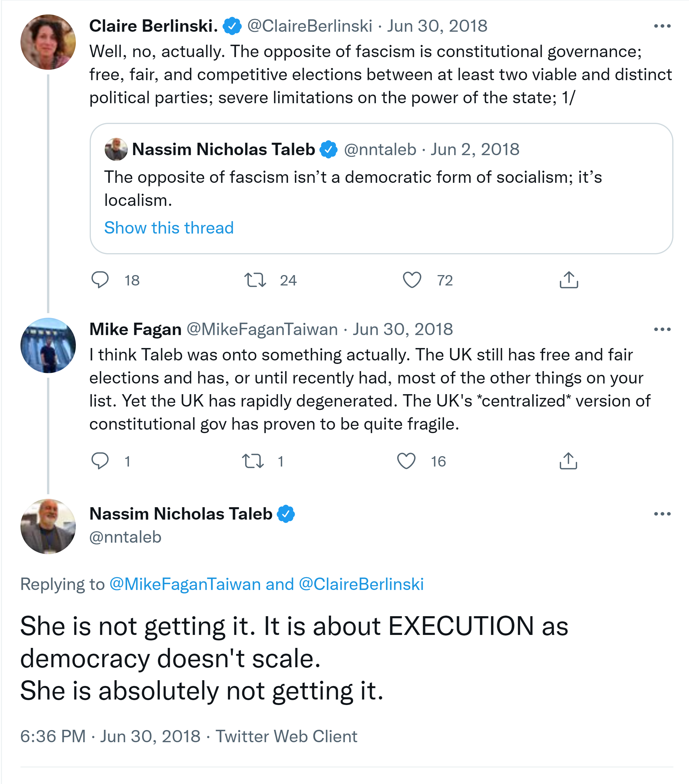Like Mike Fagan's tweet with 16 likes
This screenshot has width=689, height=784.
tap(406, 461)
